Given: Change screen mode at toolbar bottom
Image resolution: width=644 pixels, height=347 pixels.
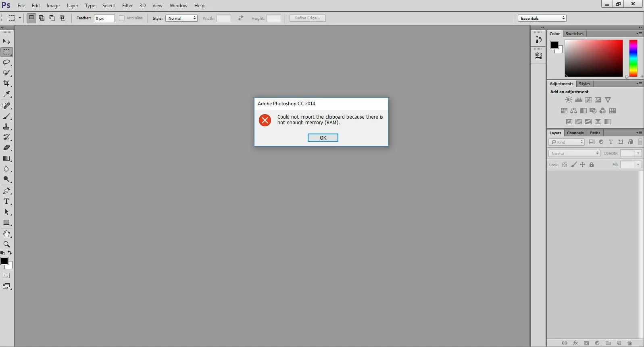Looking at the screenshot, I should tap(6, 286).
